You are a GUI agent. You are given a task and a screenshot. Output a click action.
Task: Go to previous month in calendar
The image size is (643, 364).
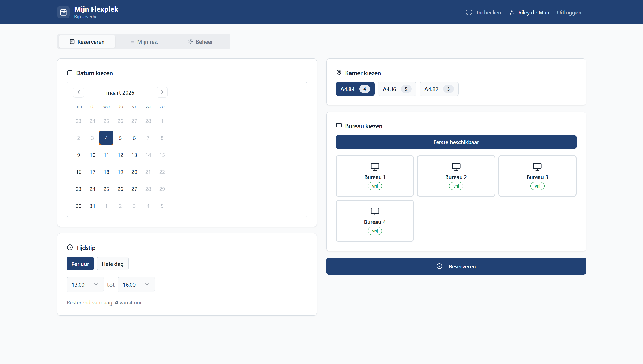coord(79,92)
